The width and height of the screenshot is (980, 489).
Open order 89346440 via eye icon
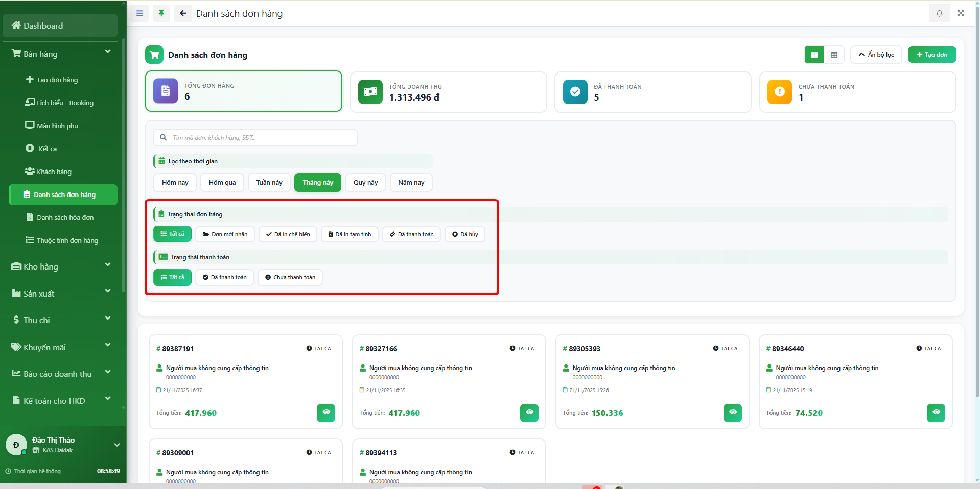(x=936, y=412)
